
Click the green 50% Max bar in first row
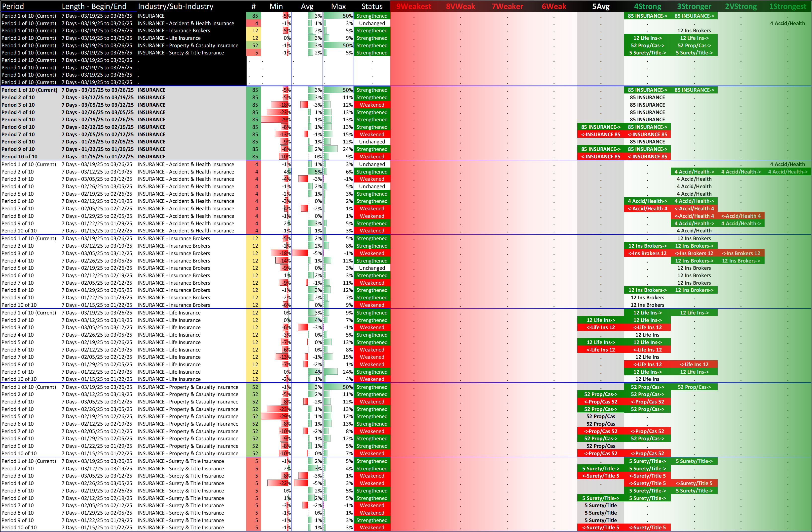[x=338, y=16]
